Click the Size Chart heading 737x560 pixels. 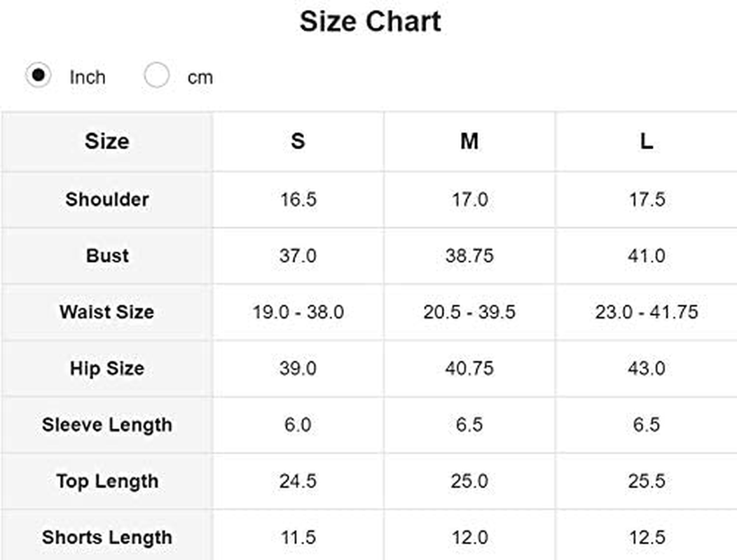point(370,22)
